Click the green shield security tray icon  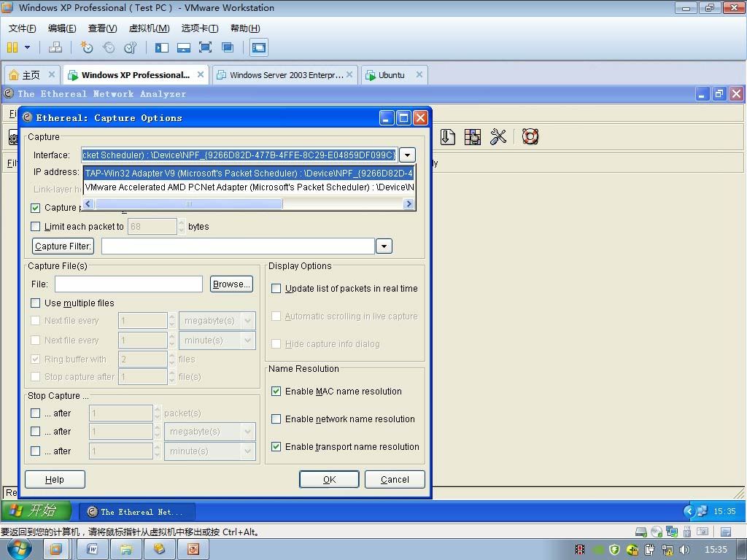(x=614, y=550)
